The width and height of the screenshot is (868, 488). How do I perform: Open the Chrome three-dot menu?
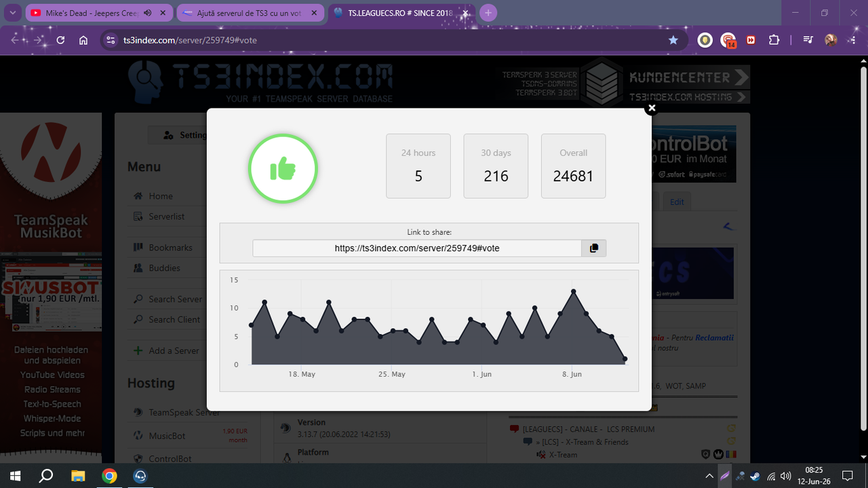coord(853,40)
